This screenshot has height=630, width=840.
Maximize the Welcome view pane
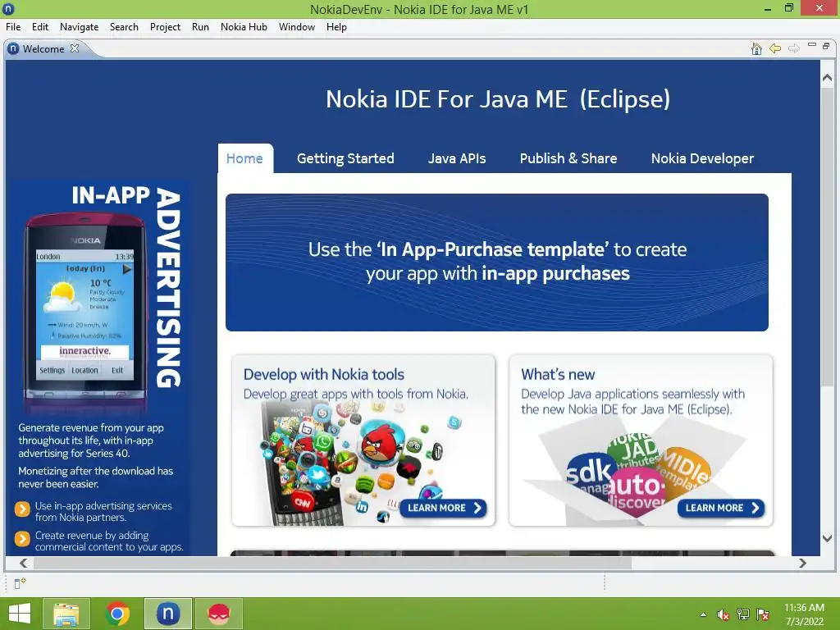pyautogui.click(x=826, y=46)
